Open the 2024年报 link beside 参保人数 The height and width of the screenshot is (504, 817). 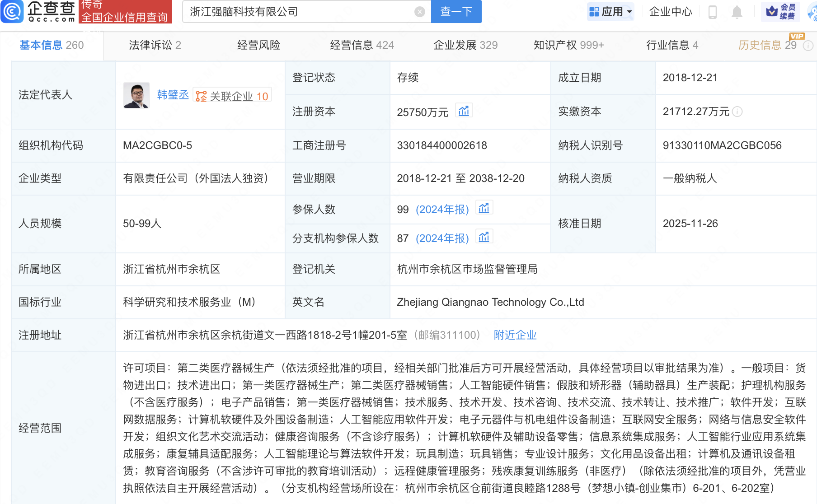tap(443, 209)
